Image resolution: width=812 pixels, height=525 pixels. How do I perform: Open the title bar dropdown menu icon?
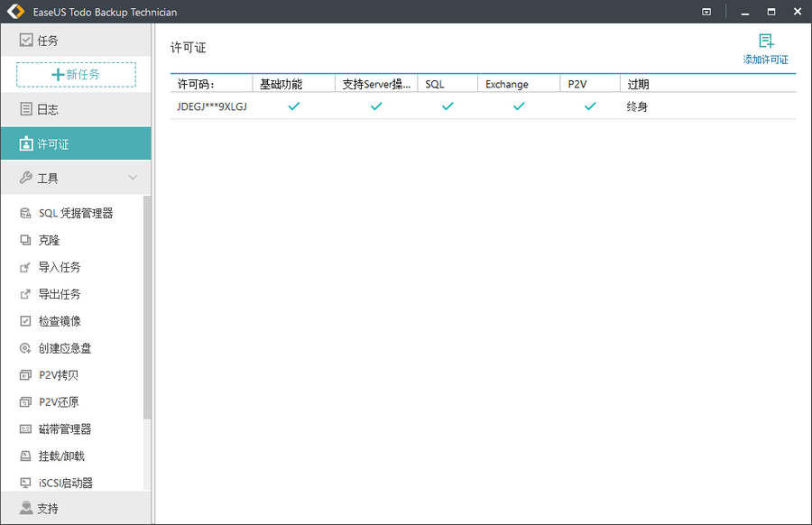pyautogui.click(x=706, y=12)
